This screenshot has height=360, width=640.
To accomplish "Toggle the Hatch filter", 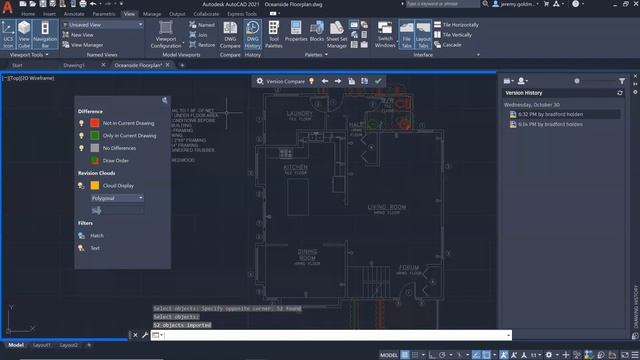I will 81,236.
